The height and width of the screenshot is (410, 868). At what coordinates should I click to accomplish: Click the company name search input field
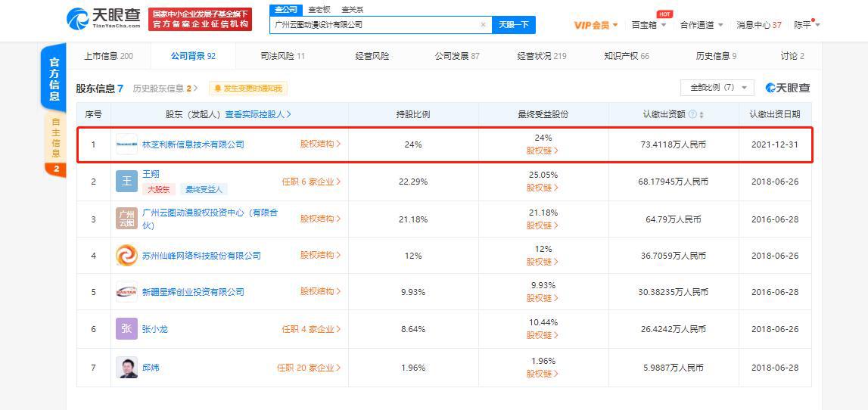(375, 25)
